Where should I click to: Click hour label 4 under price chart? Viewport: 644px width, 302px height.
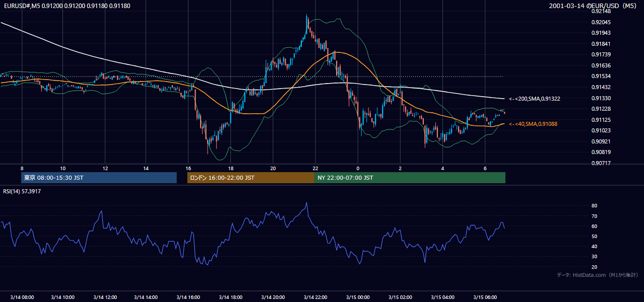[442, 168]
